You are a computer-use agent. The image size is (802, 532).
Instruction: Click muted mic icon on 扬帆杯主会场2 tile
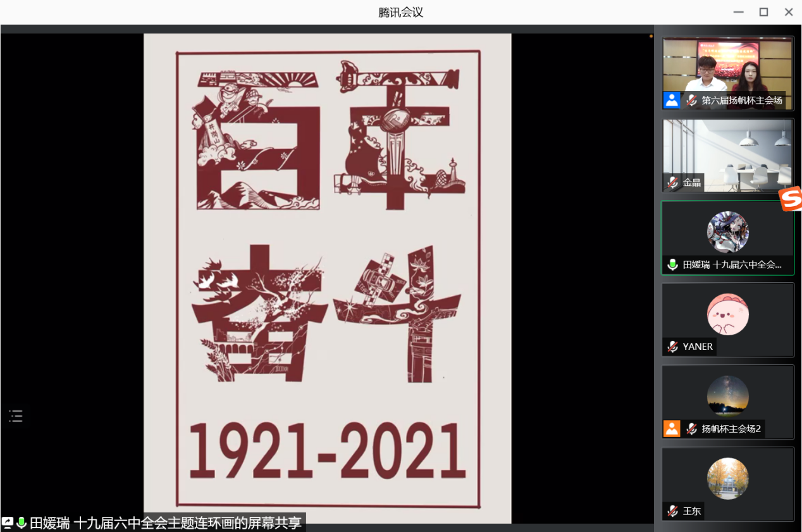point(693,429)
